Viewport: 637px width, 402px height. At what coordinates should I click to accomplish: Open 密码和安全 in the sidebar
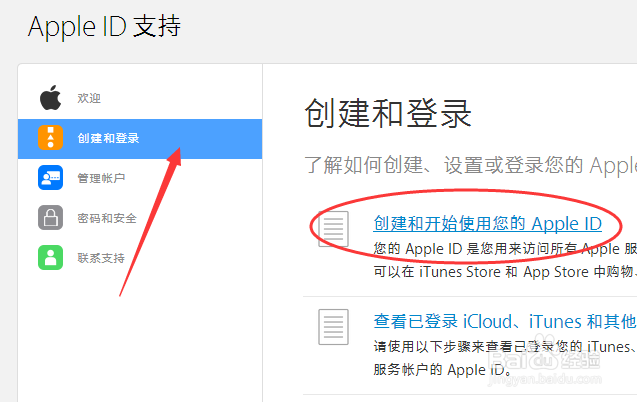[140, 218]
